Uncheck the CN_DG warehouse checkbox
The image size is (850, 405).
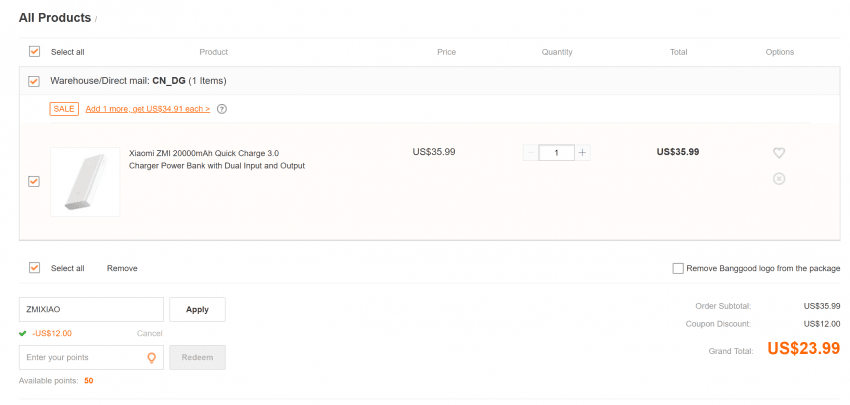[x=34, y=81]
